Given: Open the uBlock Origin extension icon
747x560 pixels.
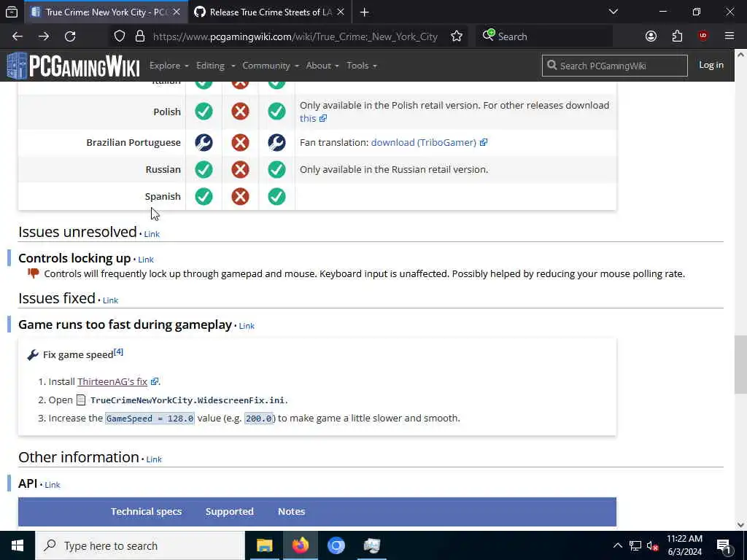Looking at the screenshot, I should click(703, 36).
